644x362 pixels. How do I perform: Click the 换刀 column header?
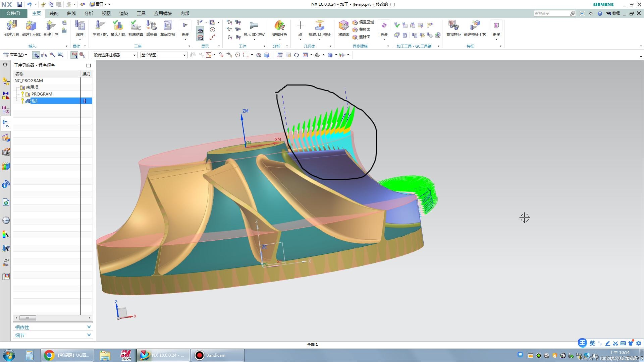pos(87,74)
